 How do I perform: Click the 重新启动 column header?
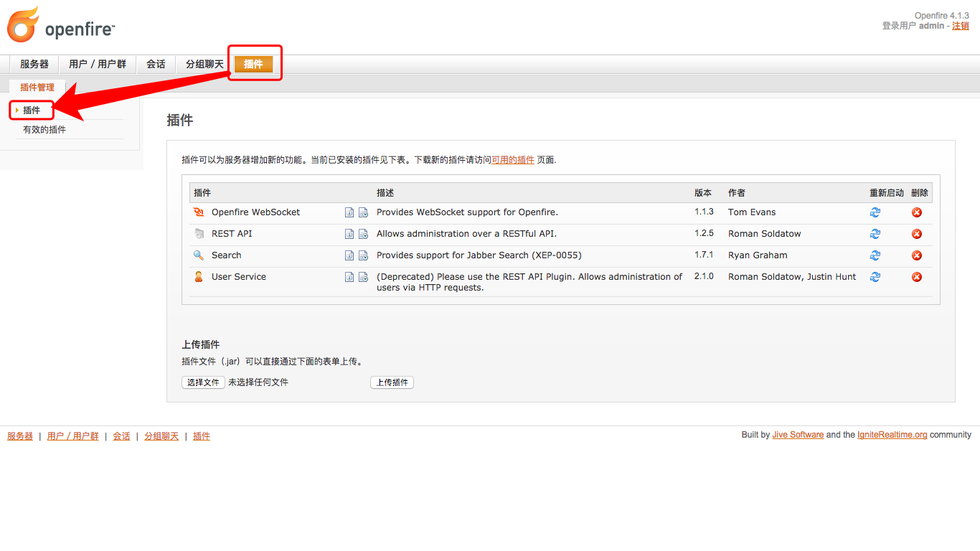(x=887, y=193)
